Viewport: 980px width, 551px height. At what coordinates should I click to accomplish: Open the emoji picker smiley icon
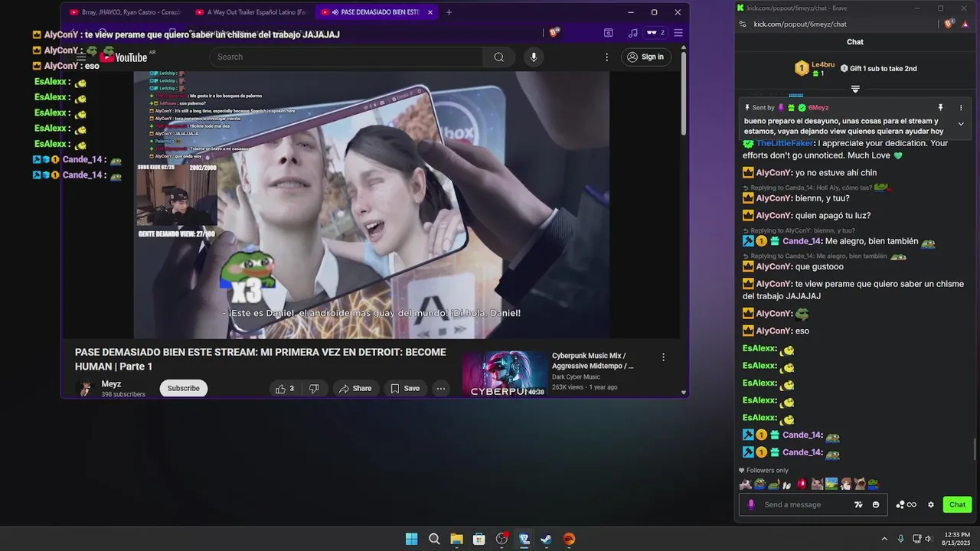(x=876, y=504)
